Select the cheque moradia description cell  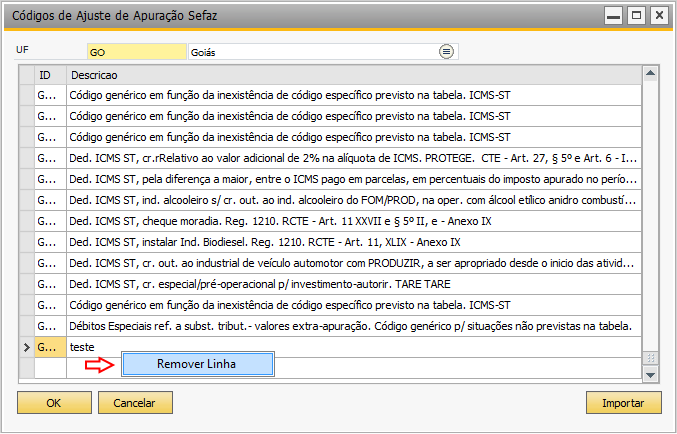(x=354, y=221)
